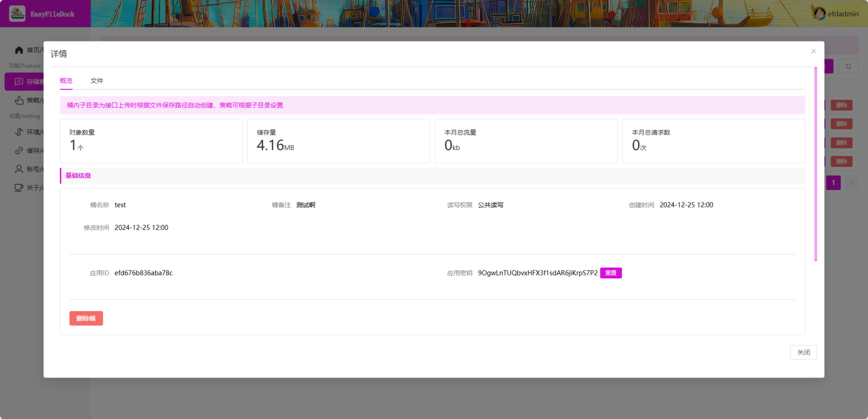Switch to the 概览 tab

[x=66, y=81]
